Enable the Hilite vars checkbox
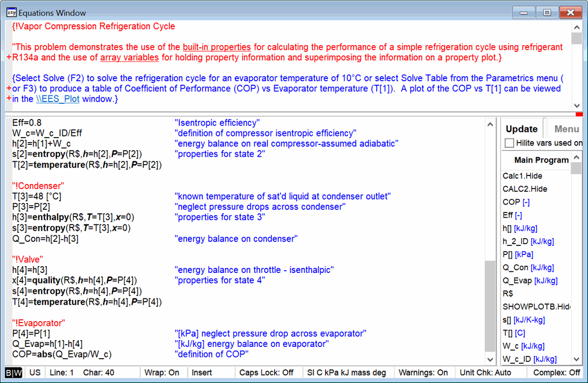The image size is (588, 383). [x=510, y=143]
